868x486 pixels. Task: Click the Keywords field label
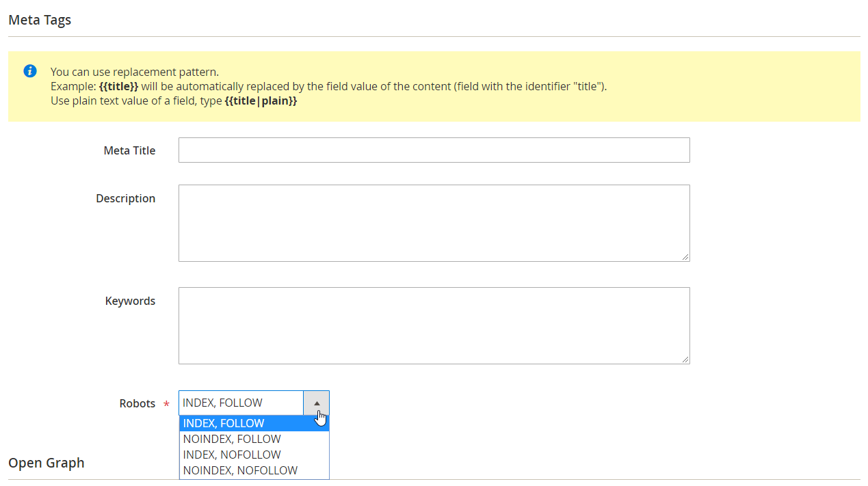coord(130,301)
